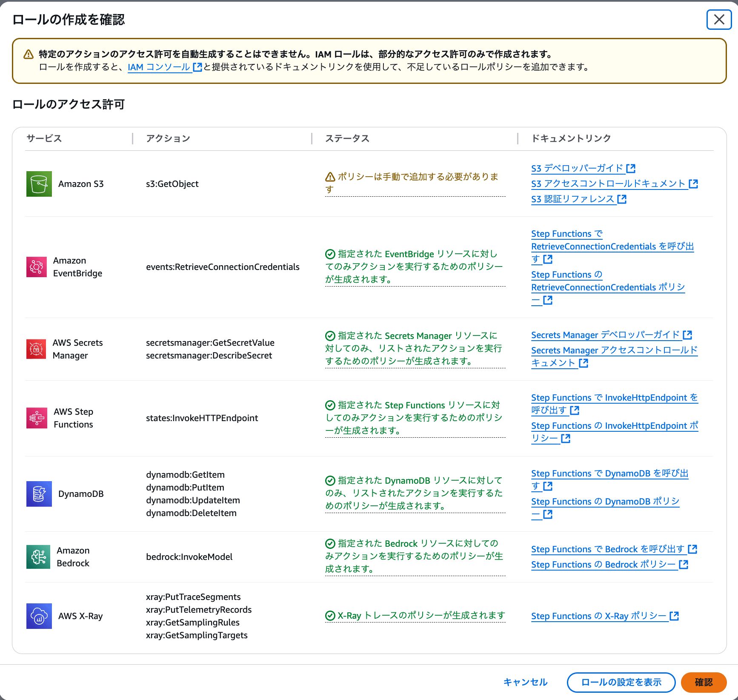Click external icon beside X-Ray ポリシー link

(x=675, y=616)
